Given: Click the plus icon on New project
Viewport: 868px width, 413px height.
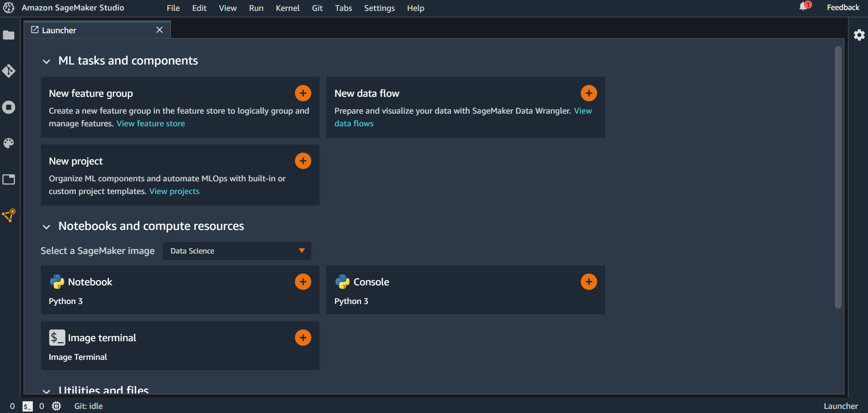Looking at the screenshot, I should click(x=303, y=161).
